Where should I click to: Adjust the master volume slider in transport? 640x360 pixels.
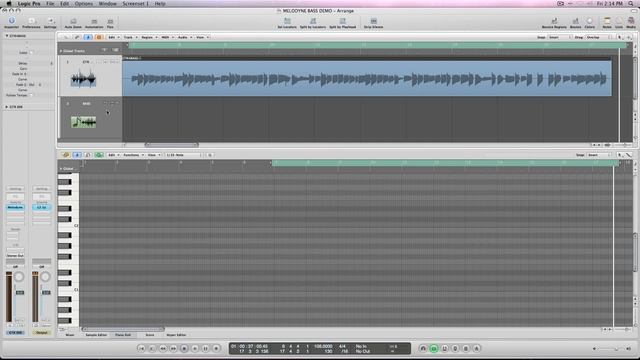(611, 349)
